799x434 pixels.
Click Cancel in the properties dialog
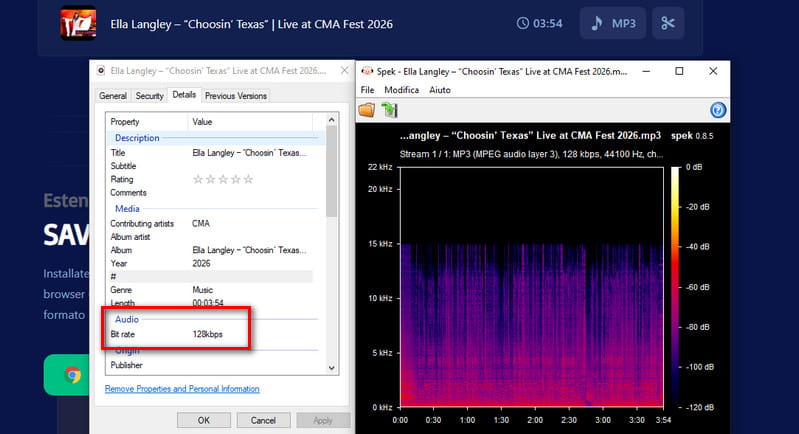[263, 420]
